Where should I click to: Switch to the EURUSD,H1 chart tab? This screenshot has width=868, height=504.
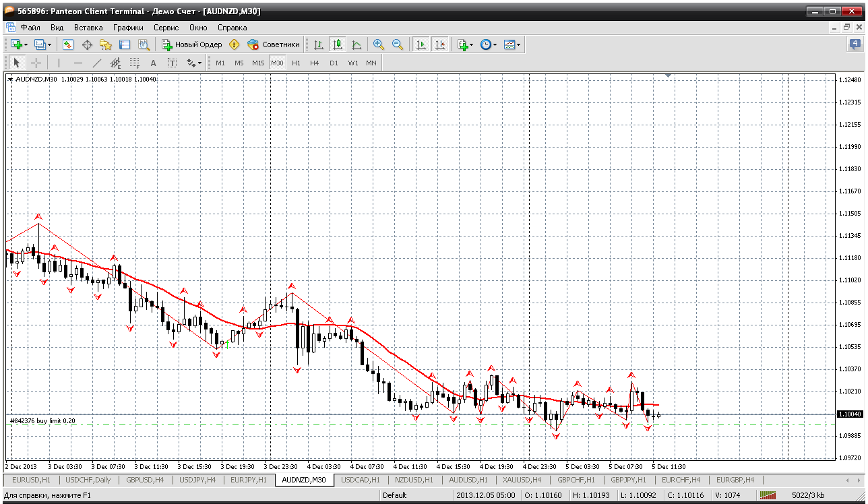32,480
